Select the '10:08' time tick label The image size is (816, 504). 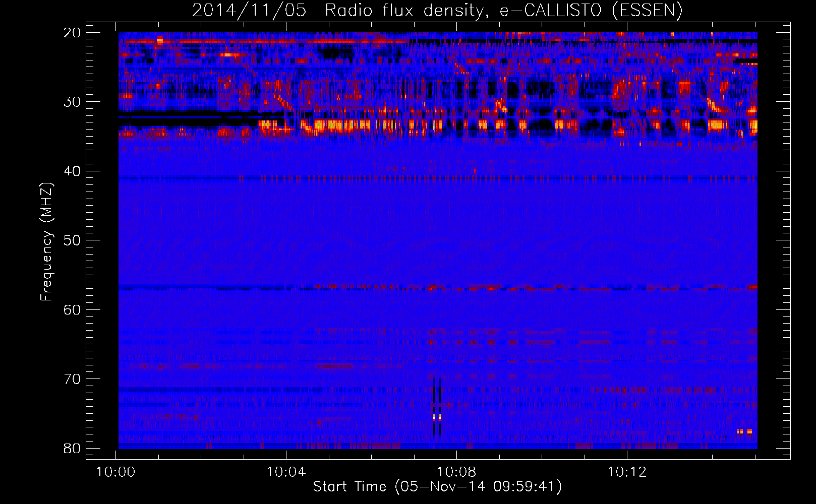tap(456, 472)
